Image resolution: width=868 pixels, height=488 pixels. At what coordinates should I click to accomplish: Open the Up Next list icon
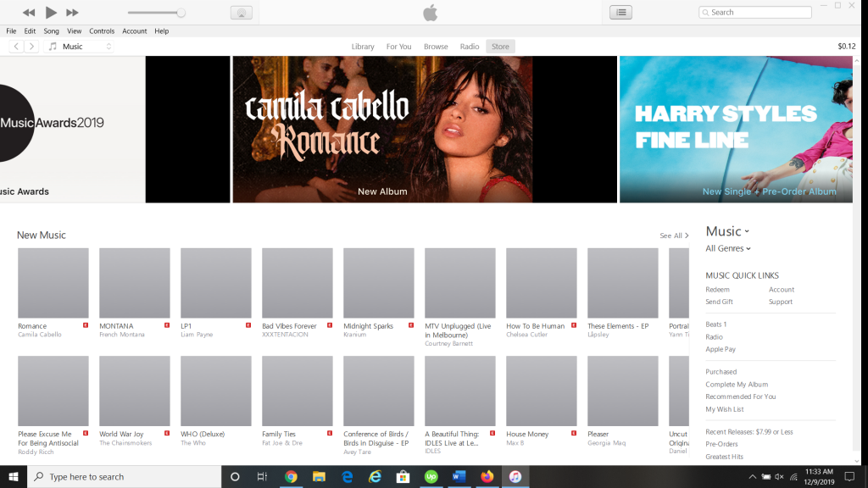pos(621,12)
